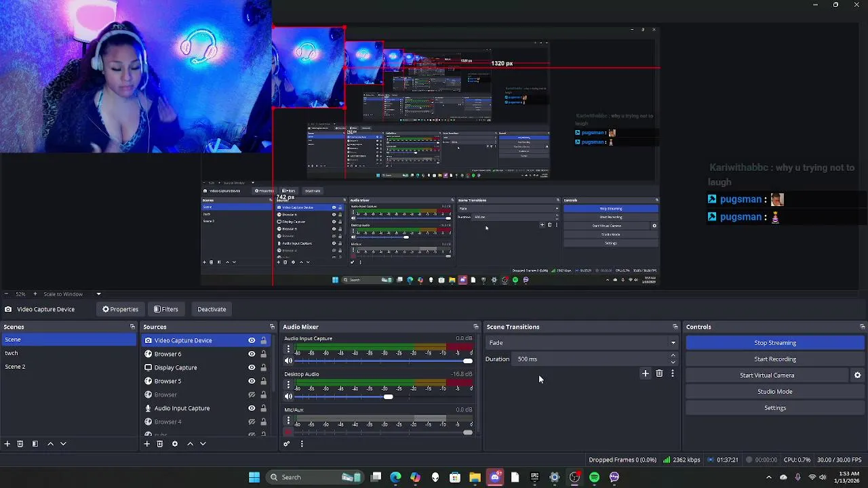Open advanced audio properties gears icon
The height and width of the screenshot is (488, 868).
(287, 444)
